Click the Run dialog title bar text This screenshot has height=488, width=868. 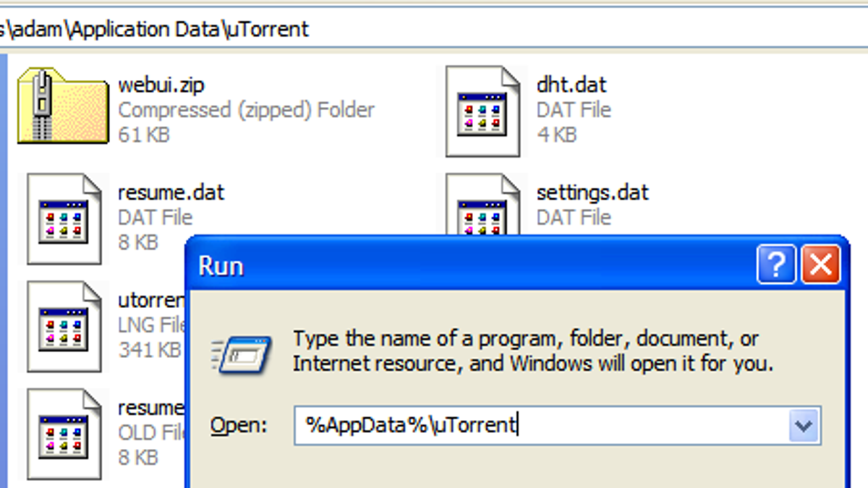point(221,266)
